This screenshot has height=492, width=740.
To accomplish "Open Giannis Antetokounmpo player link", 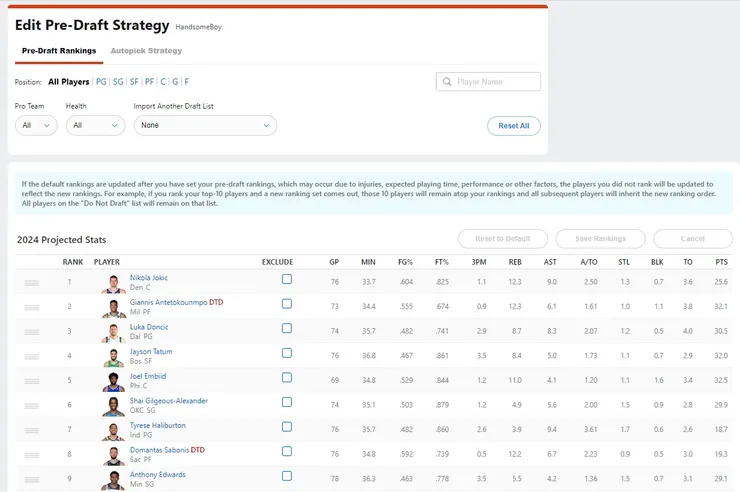I will pos(168,302).
